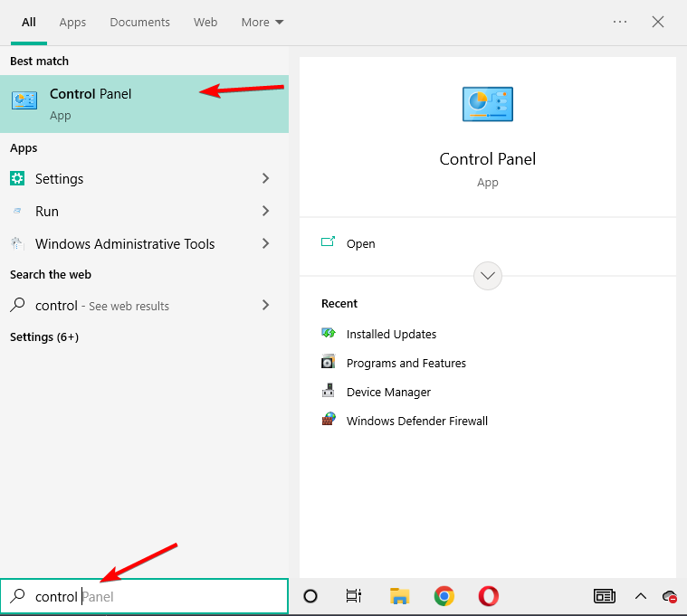The width and height of the screenshot is (687, 616).
Task: Open File Explorer from the taskbar
Action: pyautogui.click(x=399, y=596)
